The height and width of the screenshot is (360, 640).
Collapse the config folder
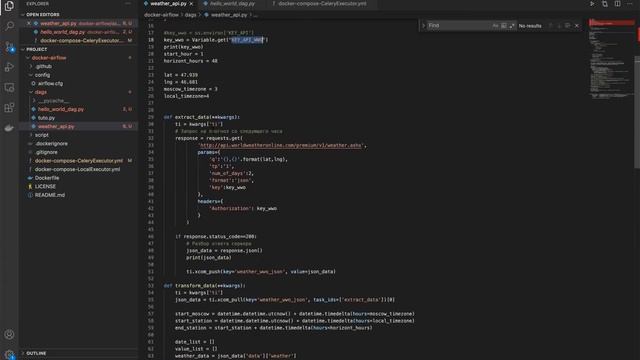coord(31,75)
